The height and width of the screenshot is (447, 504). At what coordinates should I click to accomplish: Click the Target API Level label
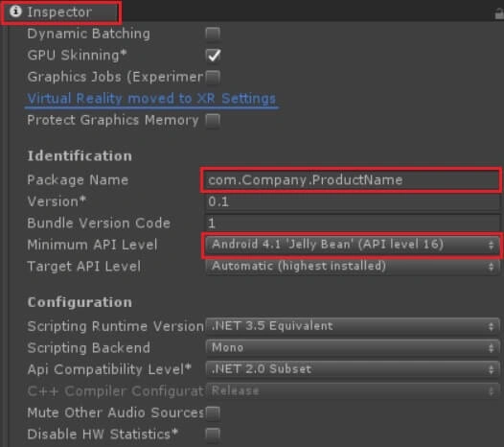coord(84,267)
